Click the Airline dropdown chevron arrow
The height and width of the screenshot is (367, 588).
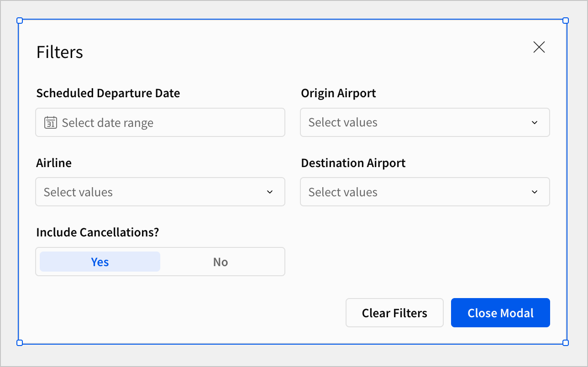(x=270, y=192)
